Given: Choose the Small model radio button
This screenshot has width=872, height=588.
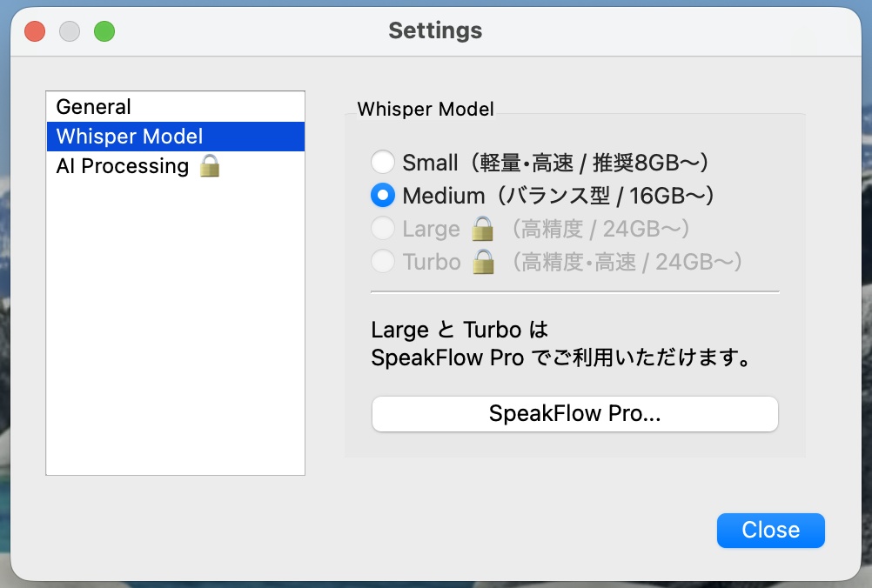Looking at the screenshot, I should (x=383, y=163).
